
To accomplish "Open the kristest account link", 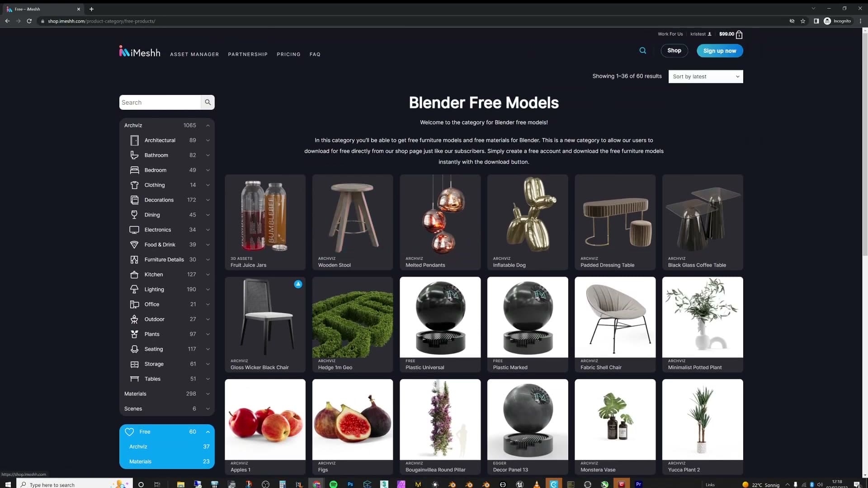I will (x=701, y=34).
